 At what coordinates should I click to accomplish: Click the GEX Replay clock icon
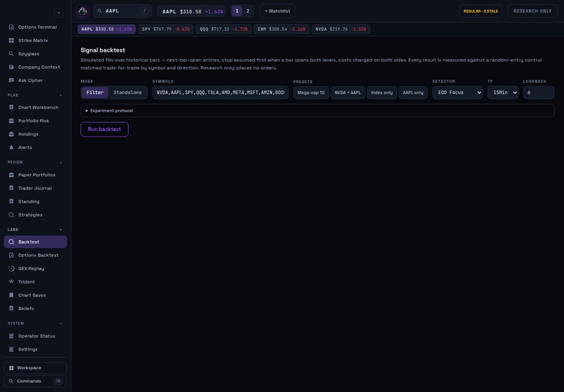[11, 269]
